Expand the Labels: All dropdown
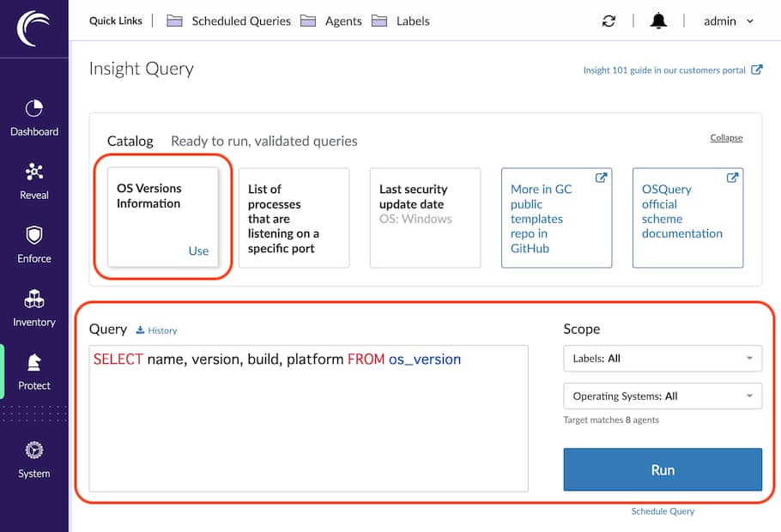 663,359
